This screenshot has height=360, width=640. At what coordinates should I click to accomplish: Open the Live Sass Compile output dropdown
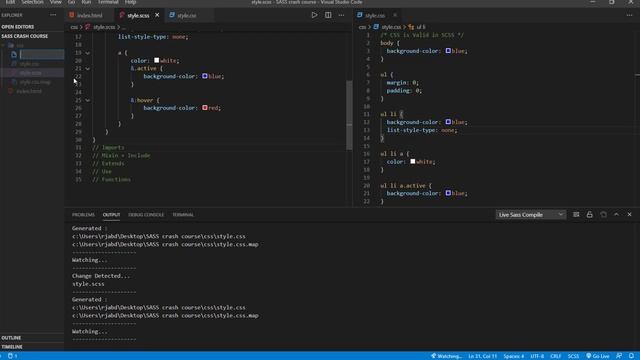click(531, 215)
